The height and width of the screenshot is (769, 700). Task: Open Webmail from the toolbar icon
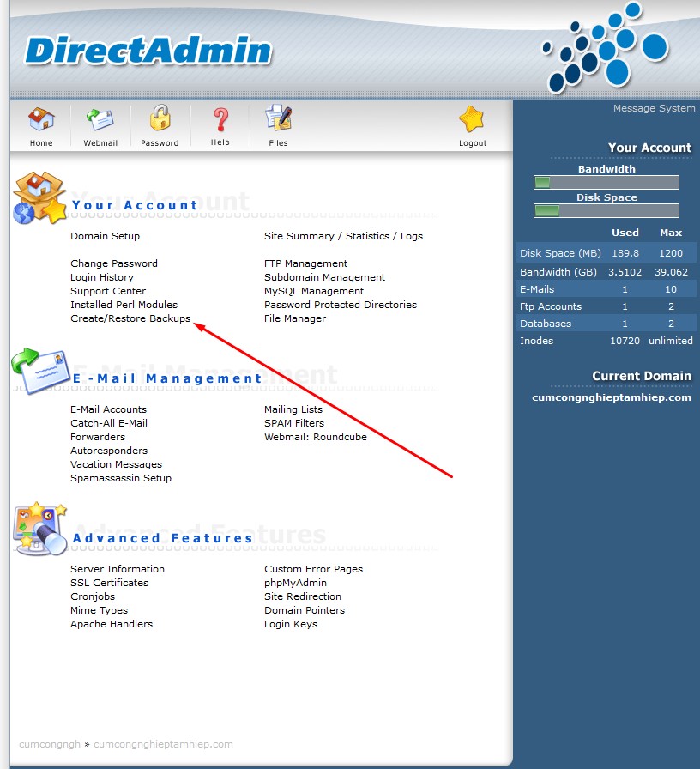[100, 122]
